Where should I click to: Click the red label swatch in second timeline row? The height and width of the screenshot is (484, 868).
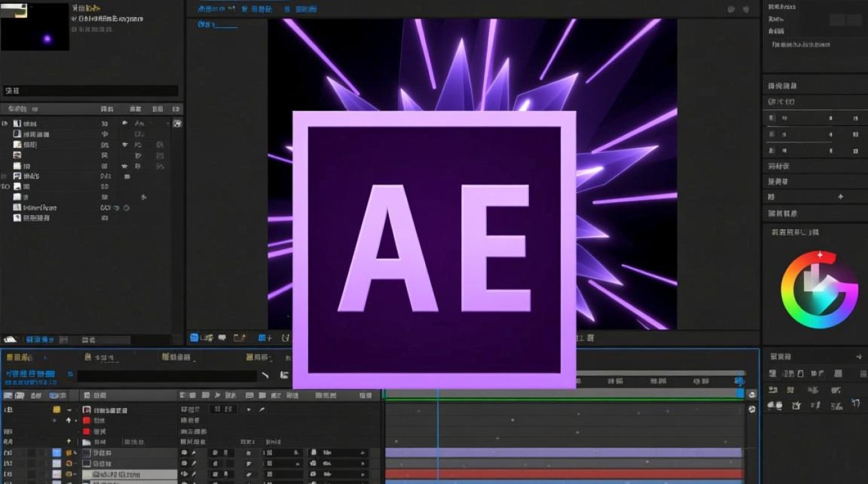point(86,420)
